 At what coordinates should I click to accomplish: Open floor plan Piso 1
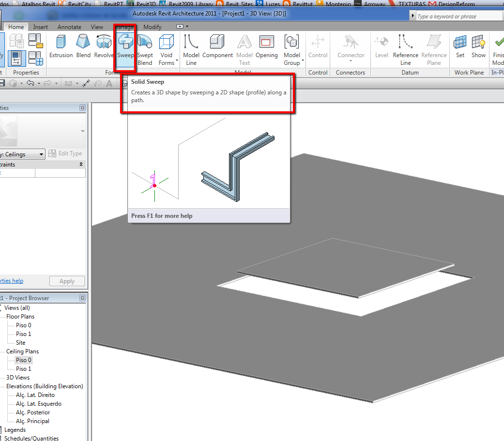(23, 334)
